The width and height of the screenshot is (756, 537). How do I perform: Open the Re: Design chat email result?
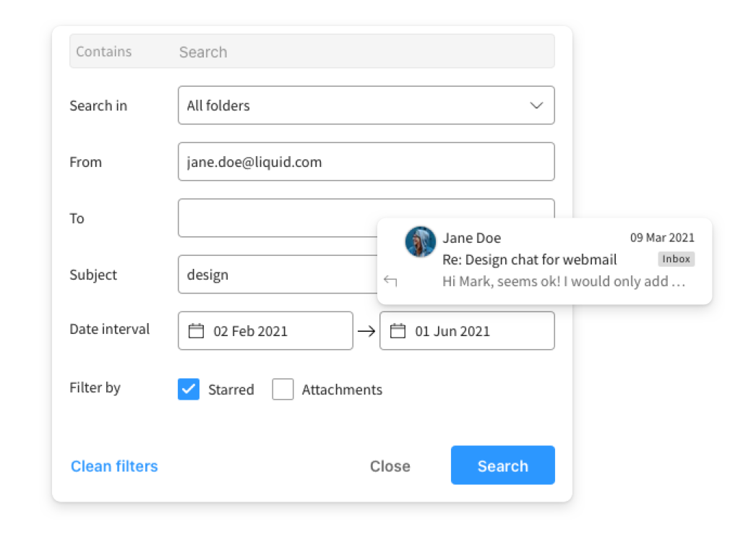click(x=544, y=261)
